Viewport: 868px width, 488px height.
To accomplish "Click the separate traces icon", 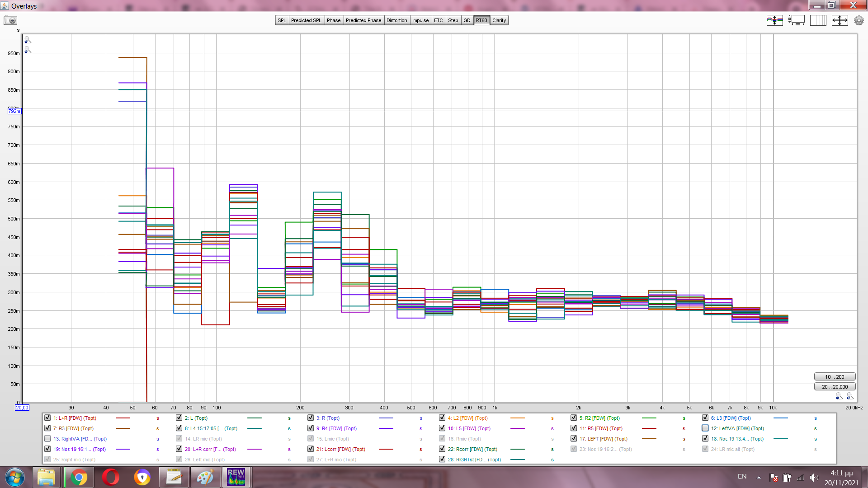I will (774, 20).
